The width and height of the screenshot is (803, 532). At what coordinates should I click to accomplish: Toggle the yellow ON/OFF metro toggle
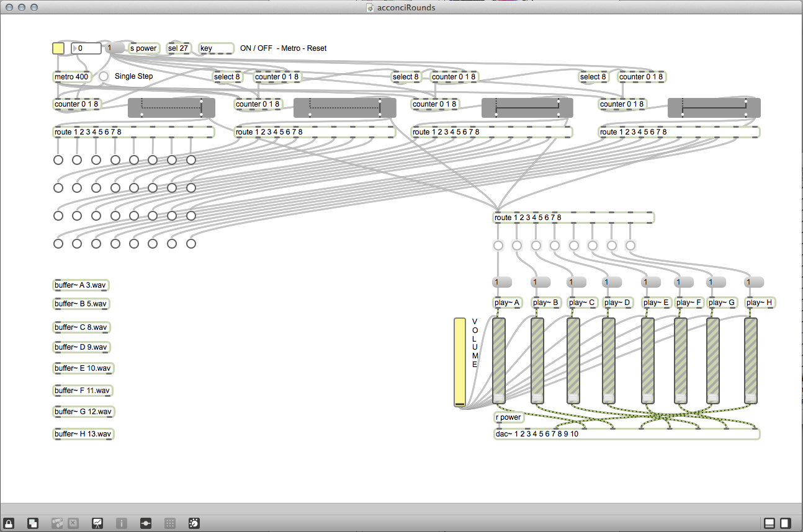click(58, 48)
